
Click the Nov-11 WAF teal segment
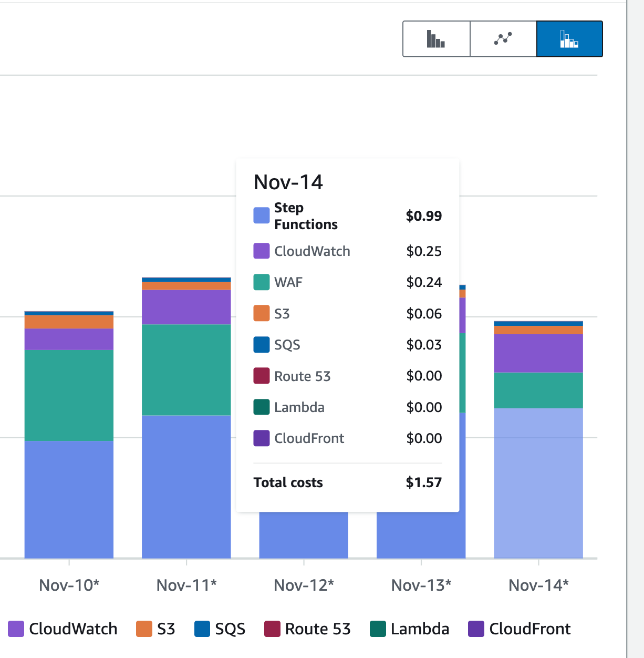coord(186,370)
